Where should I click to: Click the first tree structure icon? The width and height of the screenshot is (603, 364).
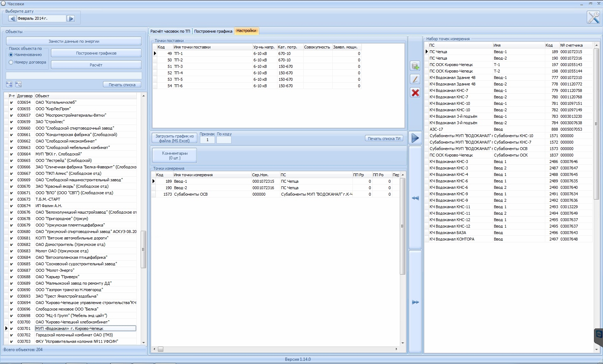coord(9,84)
